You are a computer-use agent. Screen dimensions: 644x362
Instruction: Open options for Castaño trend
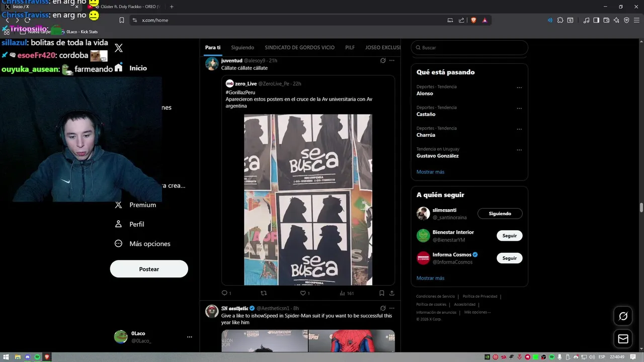coord(519,108)
